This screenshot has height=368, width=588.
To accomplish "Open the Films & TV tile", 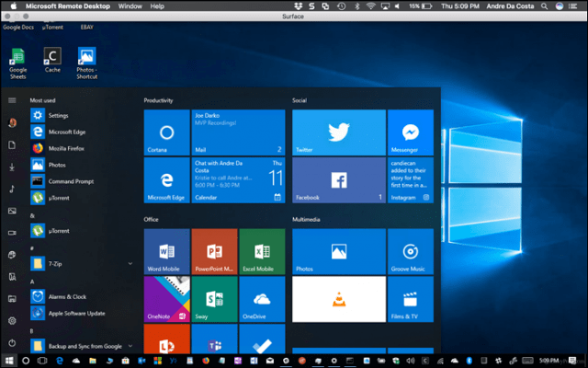I will pyautogui.click(x=411, y=299).
